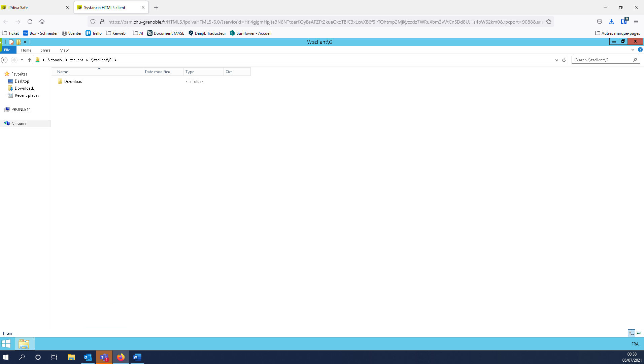Open the View ribbon tab
Image resolution: width=644 pixels, height=364 pixels.
(x=64, y=50)
